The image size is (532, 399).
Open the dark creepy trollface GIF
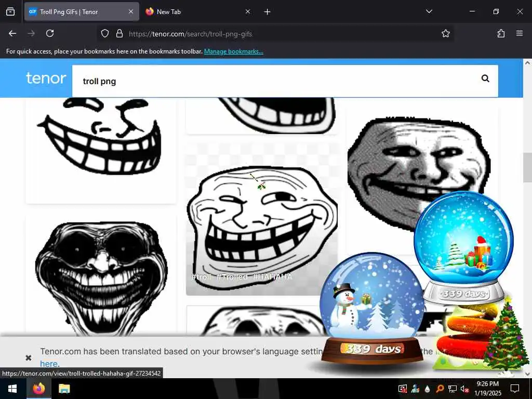(x=101, y=276)
